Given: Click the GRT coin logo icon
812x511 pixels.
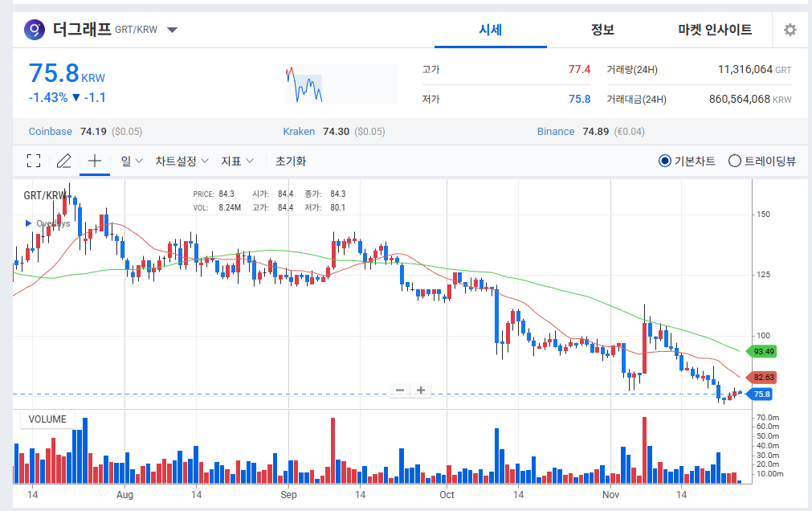Looking at the screenshot, I should click(x=35, y=30).
